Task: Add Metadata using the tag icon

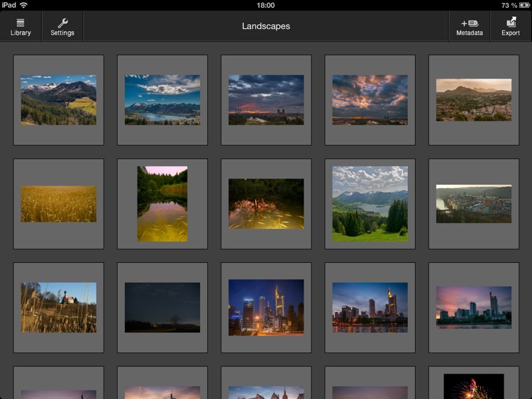Action: 470,27
